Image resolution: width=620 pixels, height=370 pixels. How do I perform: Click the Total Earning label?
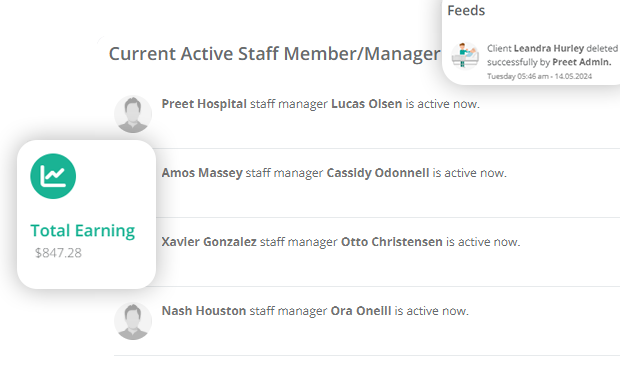[83, 231]
